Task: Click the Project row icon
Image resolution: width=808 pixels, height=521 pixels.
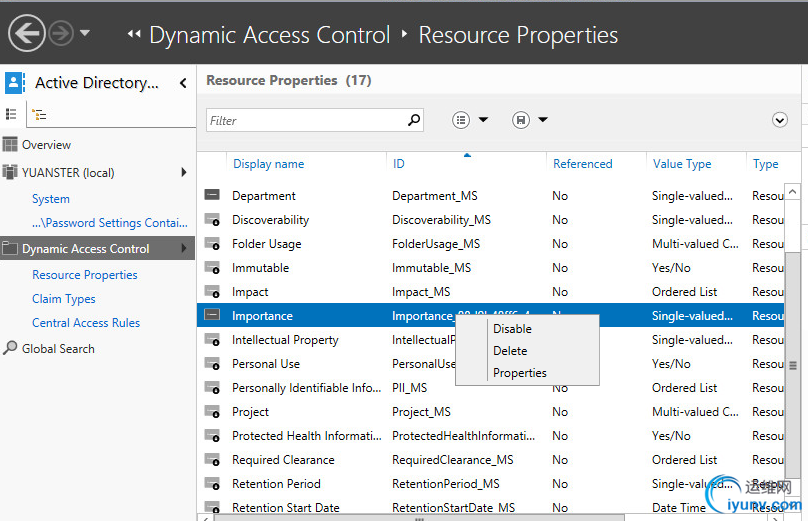Action: [x=212, y=412]
